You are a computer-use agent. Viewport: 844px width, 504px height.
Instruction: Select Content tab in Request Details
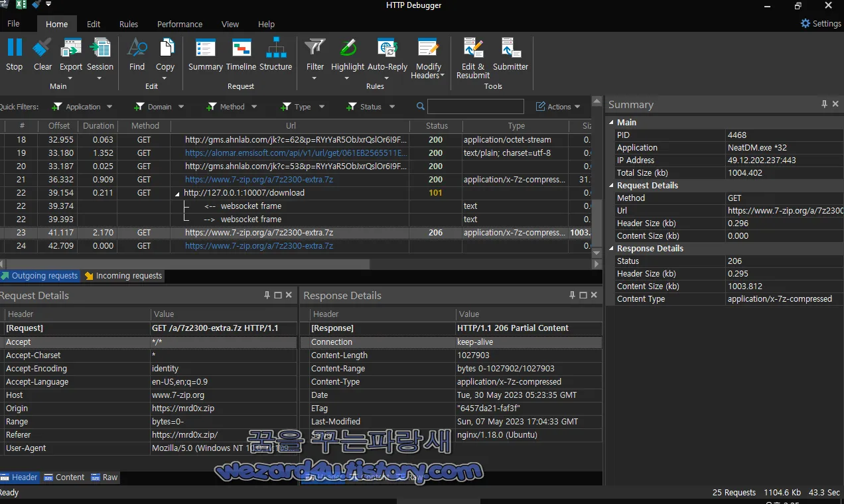coord(64,477)
